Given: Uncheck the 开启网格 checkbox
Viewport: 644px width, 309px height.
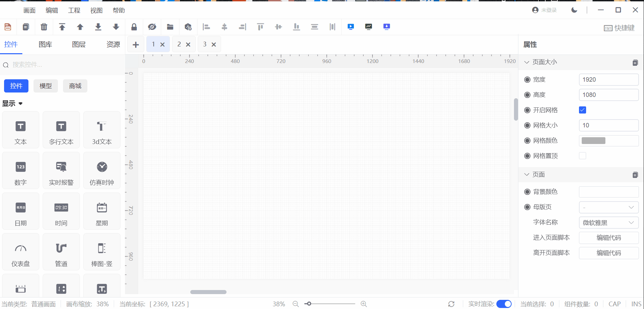Looking at the screenshot, I should point(582,110).
